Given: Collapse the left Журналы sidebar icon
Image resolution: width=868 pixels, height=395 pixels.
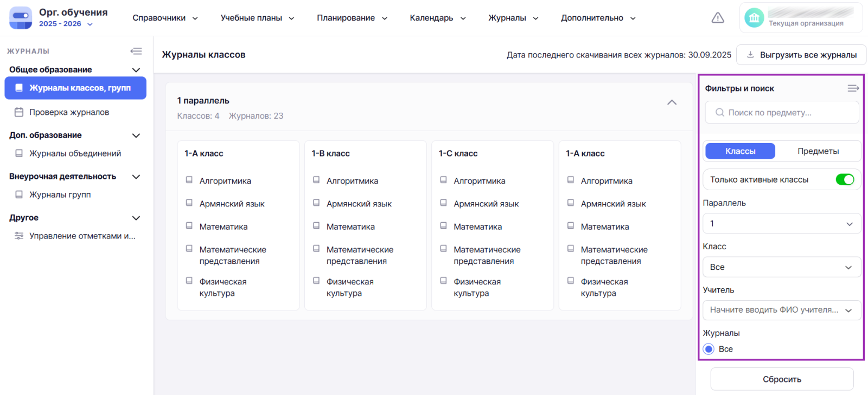Looking at the screenshot, I should coord(136,51).
